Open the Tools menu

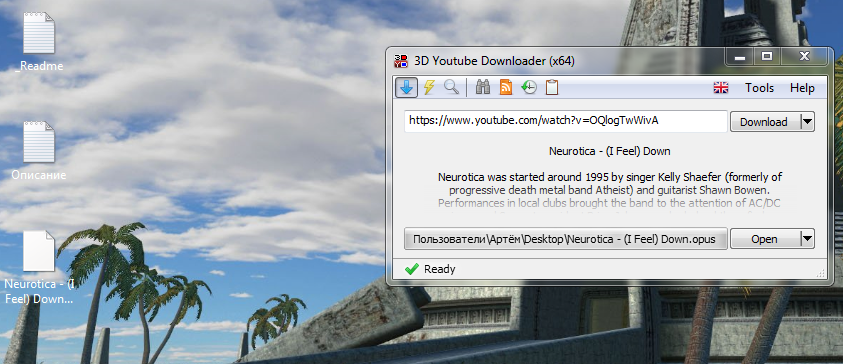click(x=759, y=88)
